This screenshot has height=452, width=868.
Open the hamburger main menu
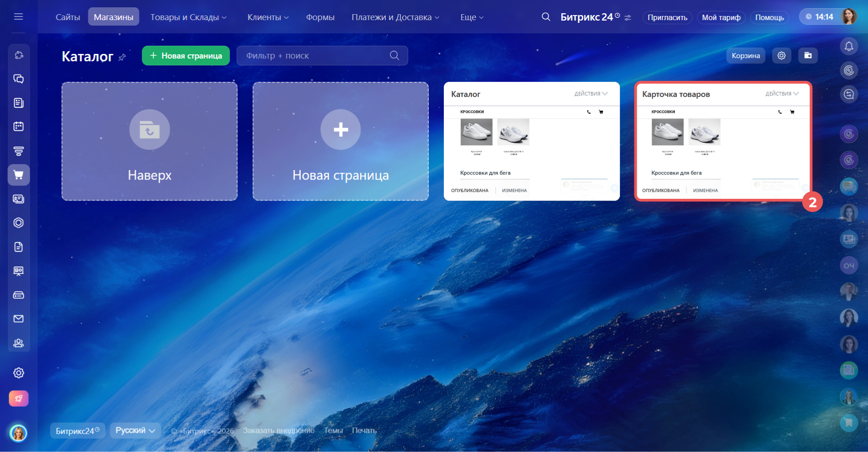(18, 17)
